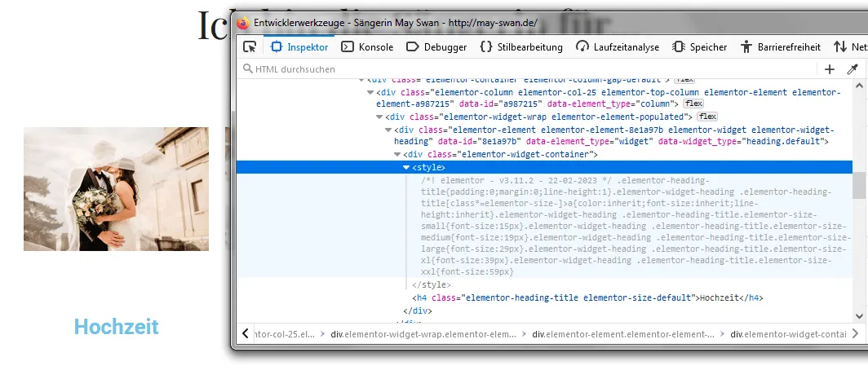Click the Barrierefreiheit person icon
Screen dimensions: 868x370
pyautogui.click(x=746, y=47)
